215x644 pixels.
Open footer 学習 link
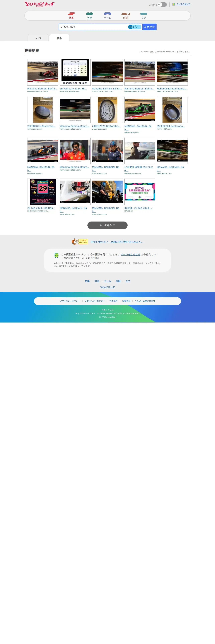pos(97,281)
